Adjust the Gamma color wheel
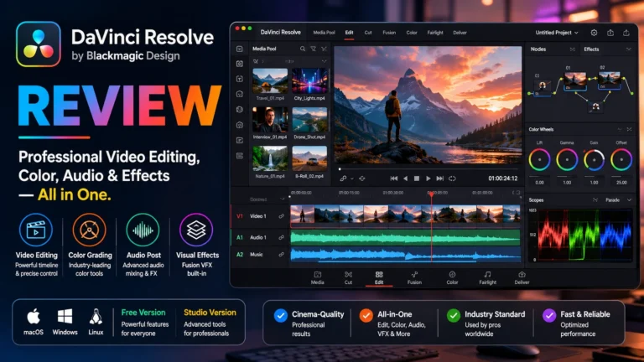This screenshot has width=644, height=362. pyautogui.click(x=567, y=160)
